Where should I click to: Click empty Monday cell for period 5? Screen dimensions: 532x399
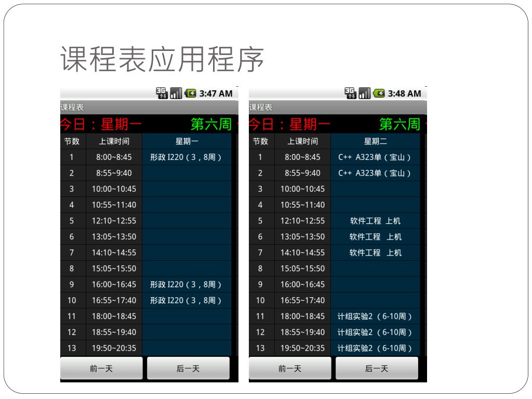pos(187,221)
